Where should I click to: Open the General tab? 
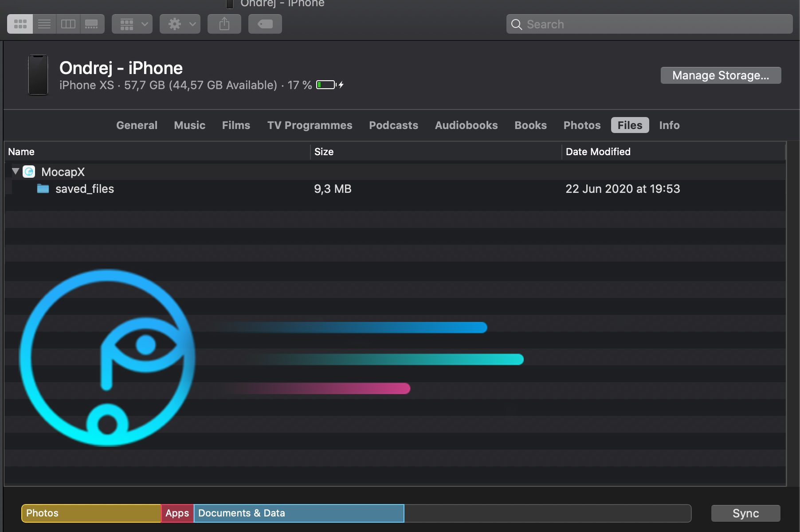[x=137, y=125]
